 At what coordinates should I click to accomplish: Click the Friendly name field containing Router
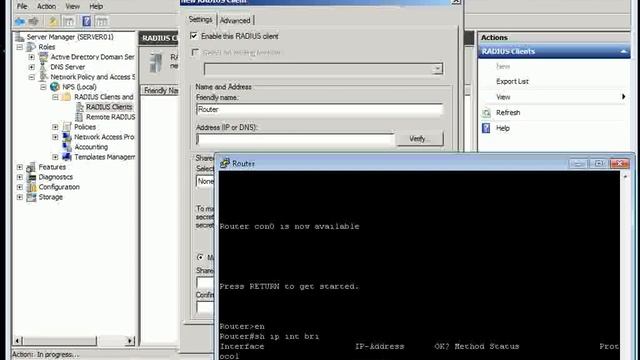coord(320,109)
